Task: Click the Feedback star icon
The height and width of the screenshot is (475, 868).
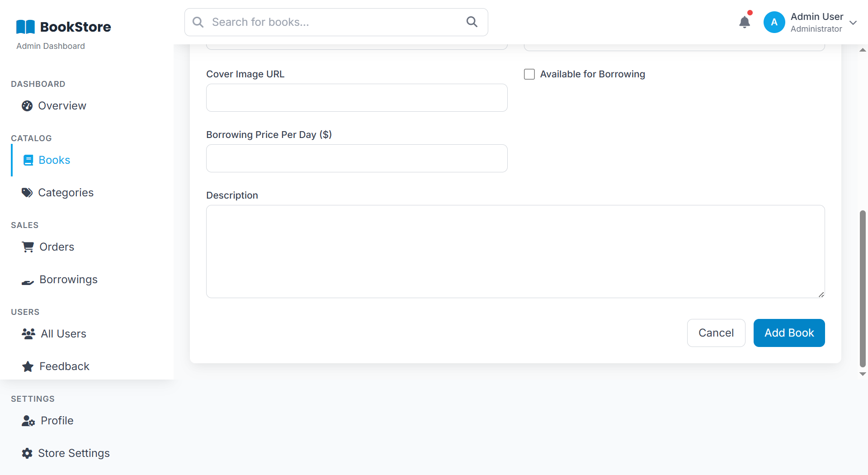Action: pyautogui.click(x=28, y=366)
